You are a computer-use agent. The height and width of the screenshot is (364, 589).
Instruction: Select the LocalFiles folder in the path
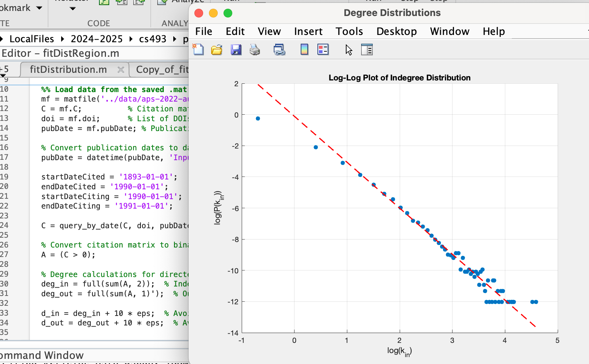[32, 39]
